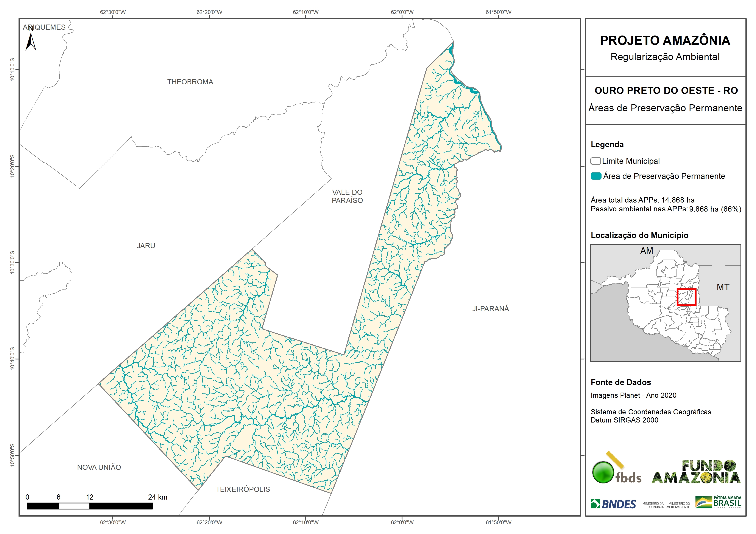Click the Fundo Amazonia logo
This screenshot has height=534, width=756.
pyautogui.click(x=696, y=472)
